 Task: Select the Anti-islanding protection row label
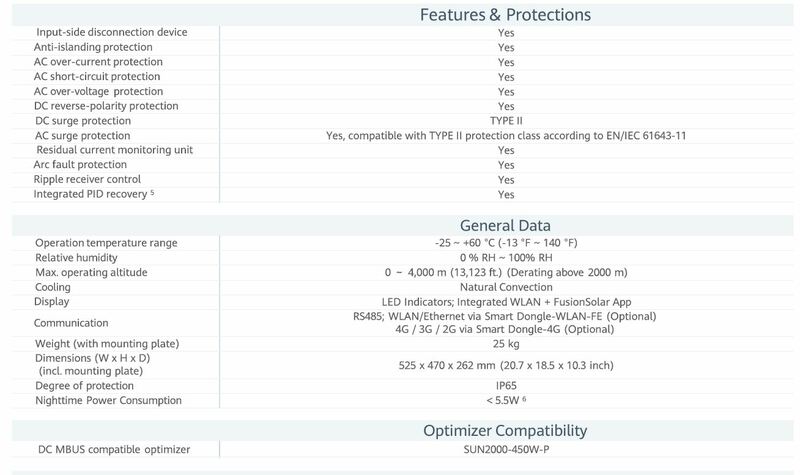click(x=93, y=47)
